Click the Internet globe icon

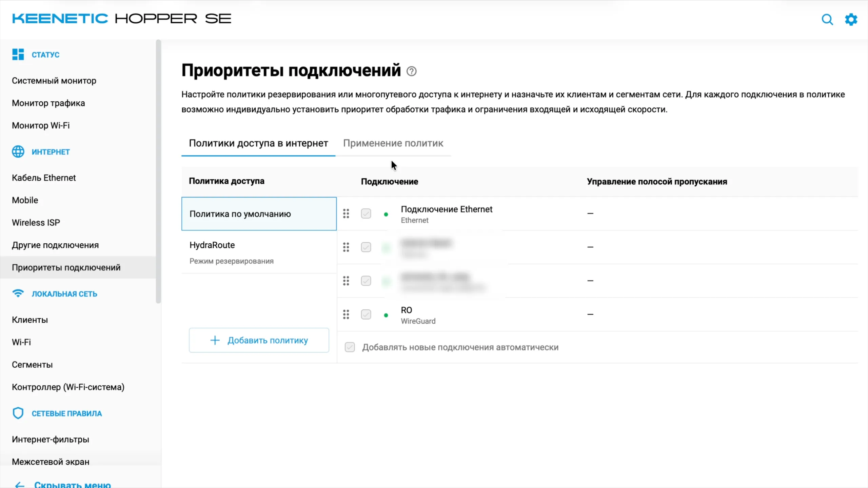pyautogui.click(x=18, y=151)
